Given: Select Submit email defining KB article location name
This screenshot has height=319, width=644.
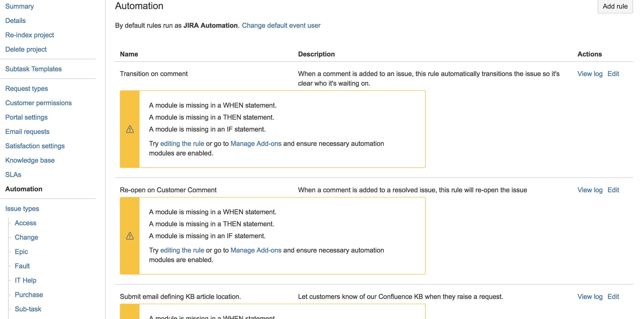Looking at the screenshot, I should (x=180, y=297).
